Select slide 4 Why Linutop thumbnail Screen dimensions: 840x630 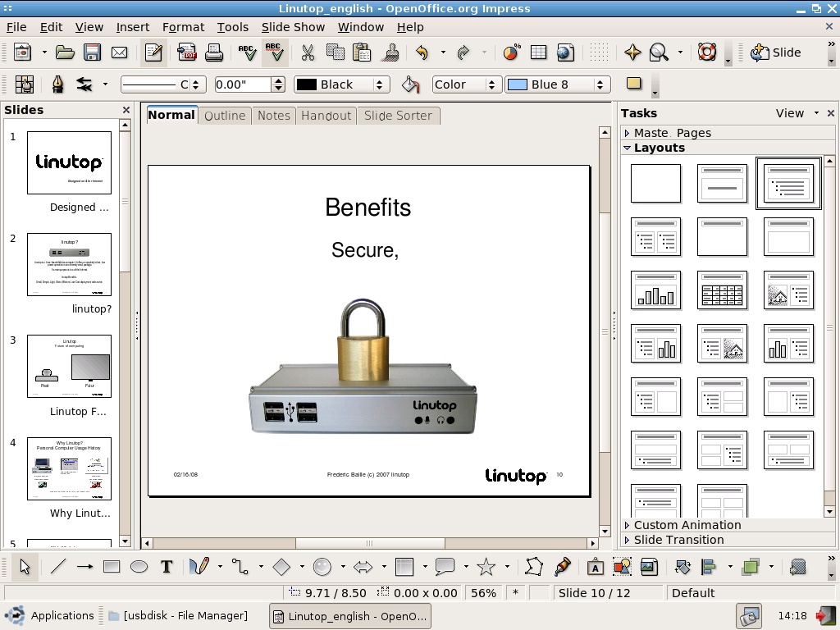[69, 468]
